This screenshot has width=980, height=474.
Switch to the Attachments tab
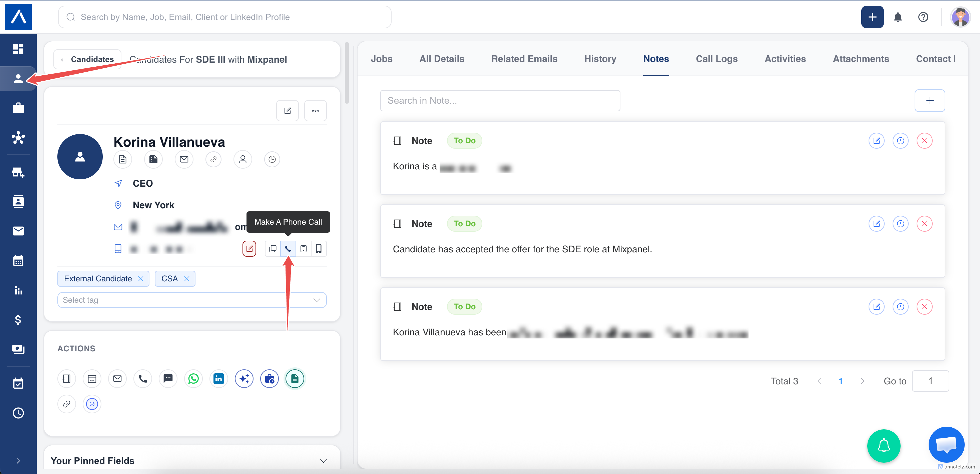(861, 59)
